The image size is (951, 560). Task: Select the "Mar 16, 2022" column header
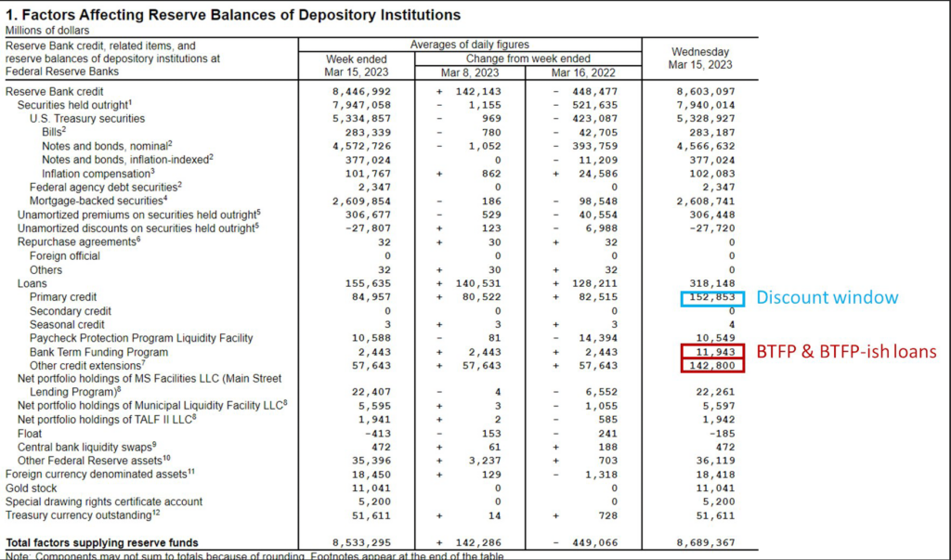click(x=582, y=72)
